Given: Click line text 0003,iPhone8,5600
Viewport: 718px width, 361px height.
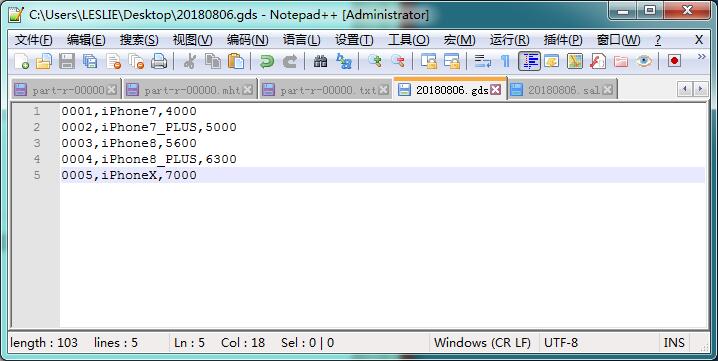Looking at the screenshot, I should [x=129, y=143].
